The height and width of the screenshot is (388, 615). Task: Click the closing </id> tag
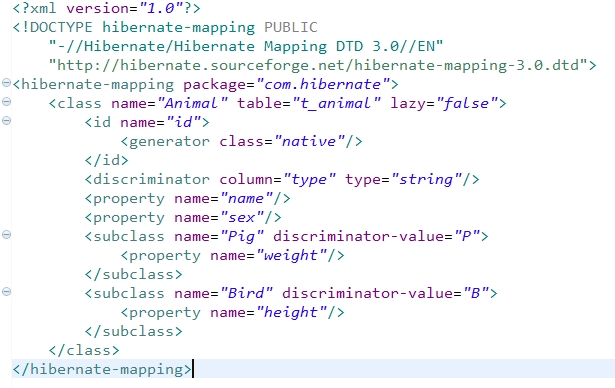pos(107,160)
